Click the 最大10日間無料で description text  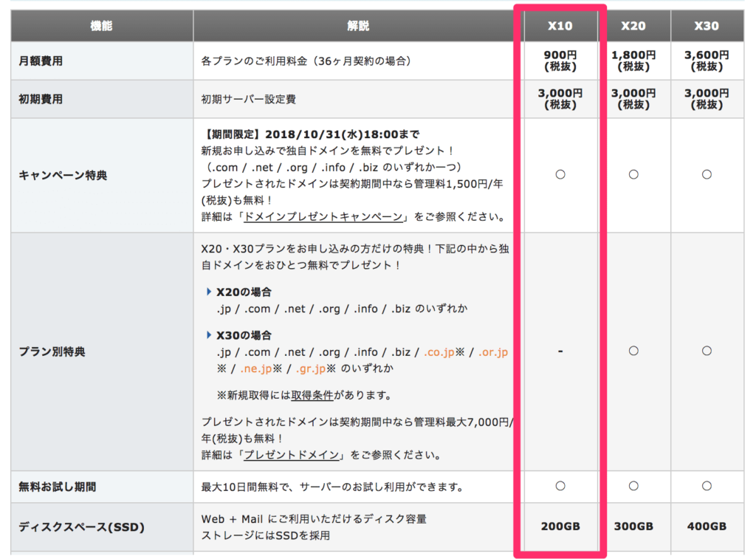333,487
